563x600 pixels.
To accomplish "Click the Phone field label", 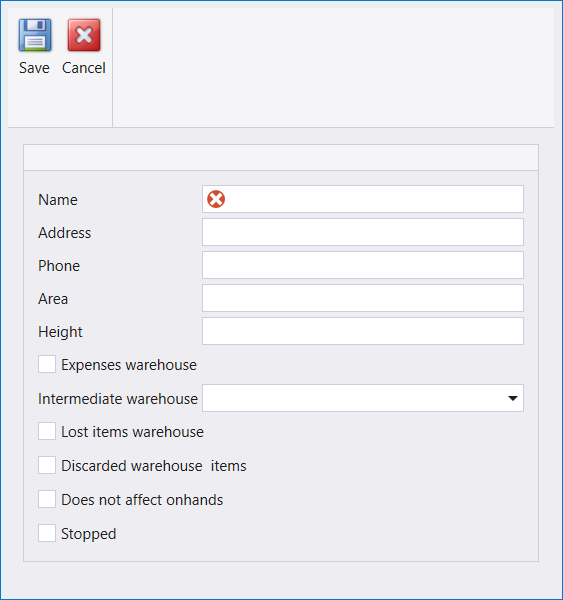I will pos(59,266).
